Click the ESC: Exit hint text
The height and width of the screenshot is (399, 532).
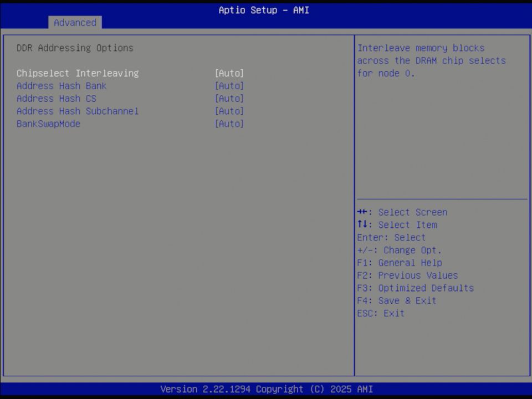click(x=380, y=313)
